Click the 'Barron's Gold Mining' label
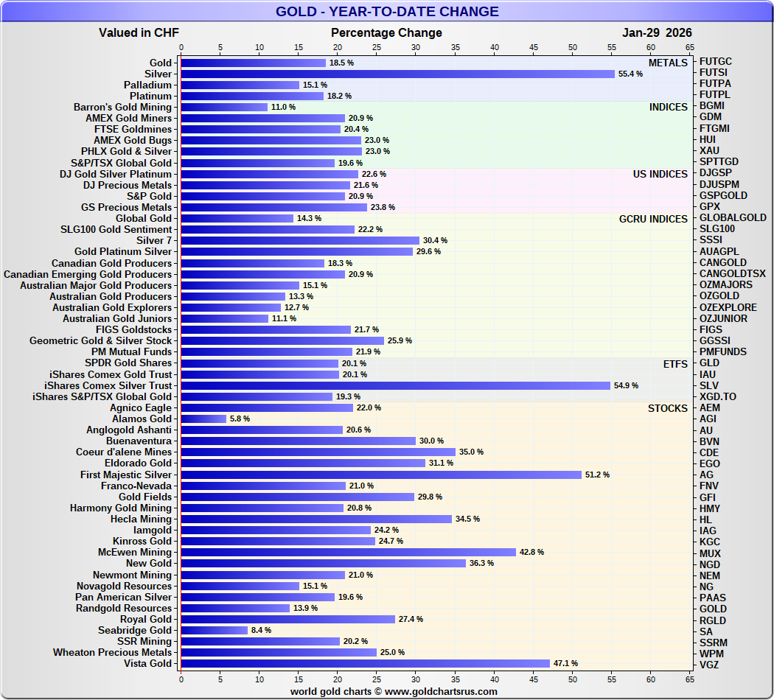Viewport: 774px width, 700px height. click(122, 107)
